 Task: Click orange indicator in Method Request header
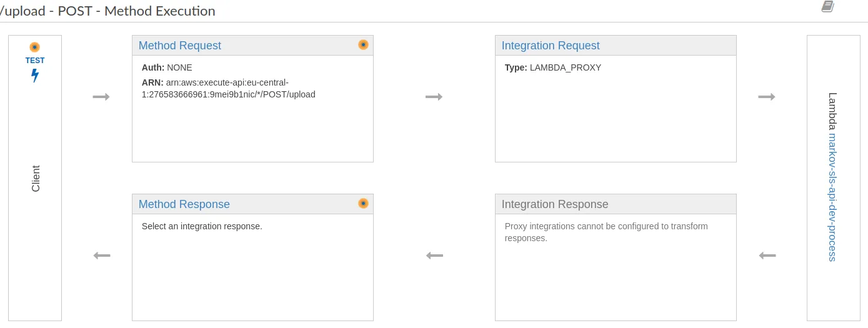[x=363, y=45]
